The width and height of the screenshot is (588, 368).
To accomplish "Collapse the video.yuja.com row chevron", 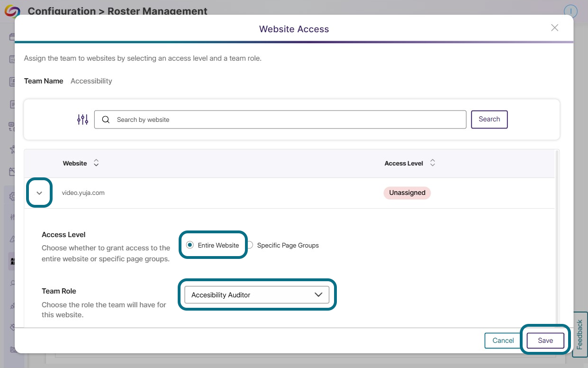I will [x=39, y=193].
